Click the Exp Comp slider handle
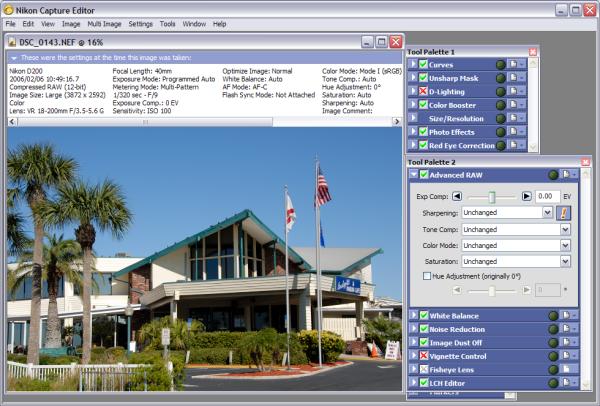600x406 pixels. [x=492, y=196]
